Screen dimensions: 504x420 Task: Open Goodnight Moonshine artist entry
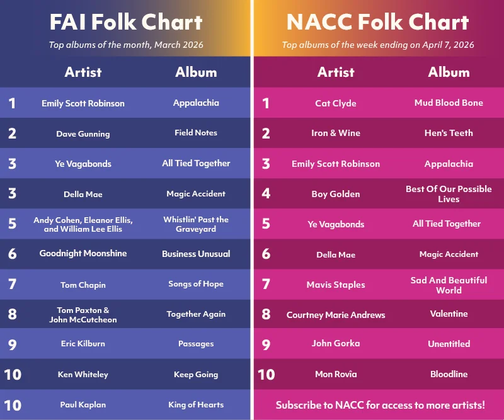coord(83,253)
